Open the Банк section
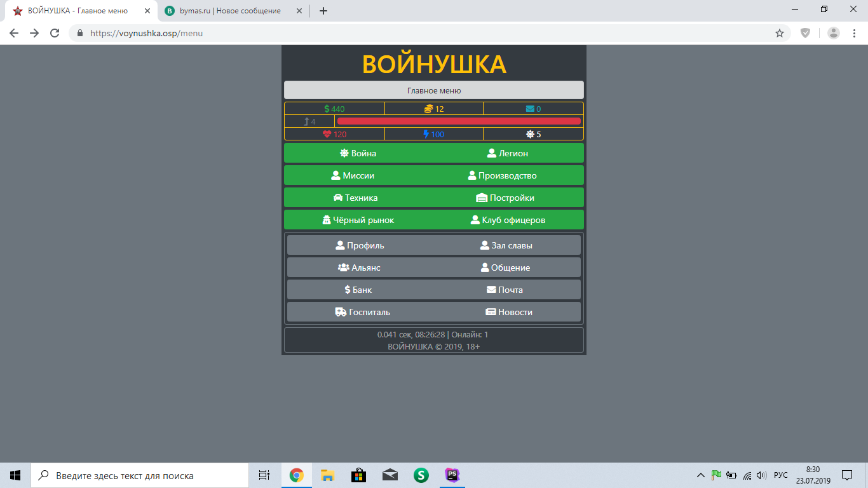 (358, 290)
